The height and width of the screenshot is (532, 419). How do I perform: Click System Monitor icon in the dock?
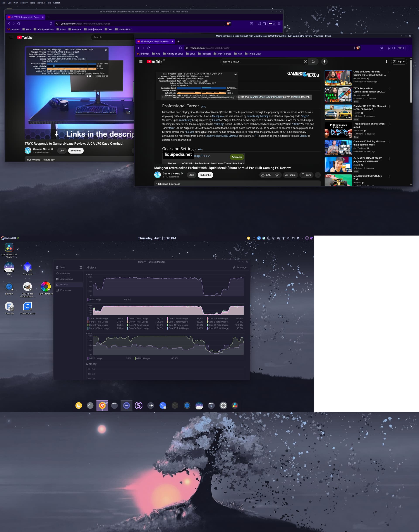click(126, 405)
